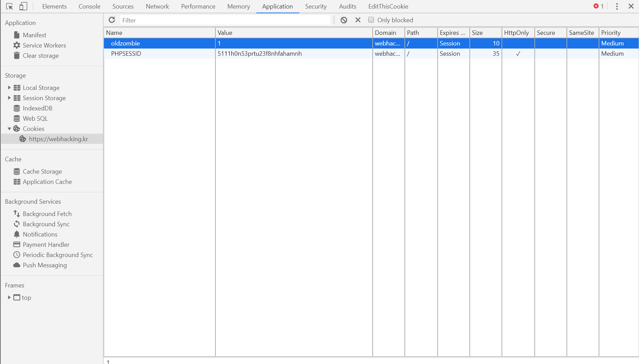
Task: Open the Security tab
Action: 316,6
